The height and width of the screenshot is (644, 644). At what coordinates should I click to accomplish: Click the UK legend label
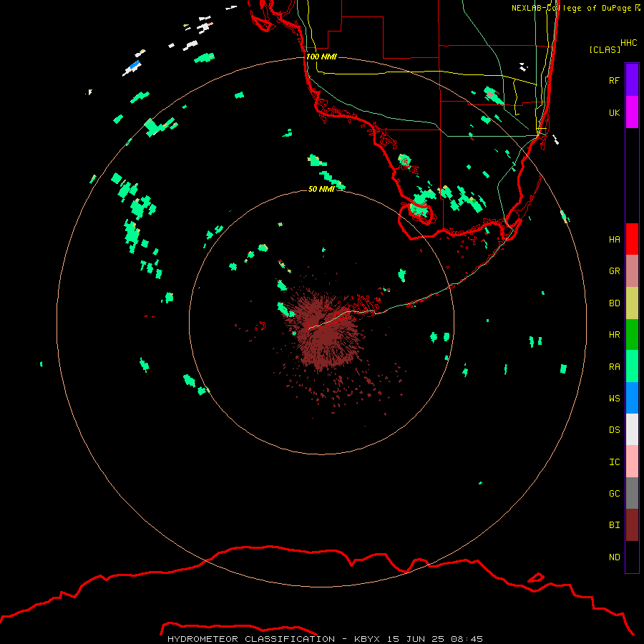(x=614, y=112)
